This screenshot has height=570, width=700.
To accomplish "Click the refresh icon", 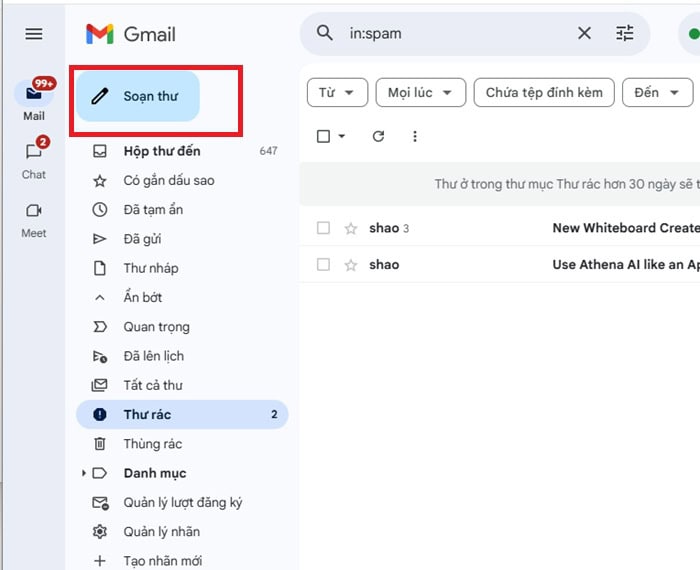I will point(379,136).
